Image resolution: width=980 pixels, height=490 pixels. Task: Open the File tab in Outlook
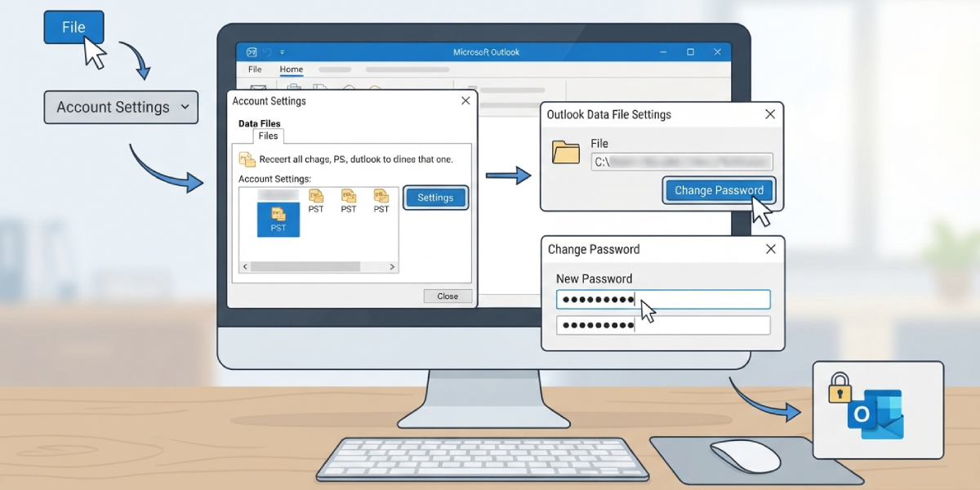(x=255, y=69)
